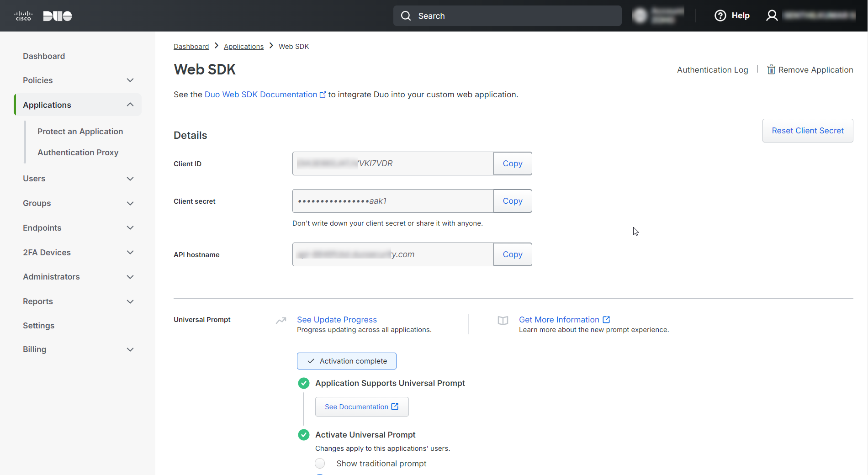The width and height of the screenshot is (868, 475).
Task: Click the API hostname text field
Action: click(x=393, y=254)
